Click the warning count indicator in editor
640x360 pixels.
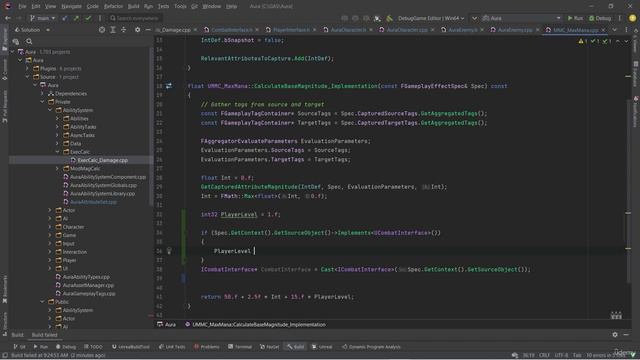tap(583, 41)
